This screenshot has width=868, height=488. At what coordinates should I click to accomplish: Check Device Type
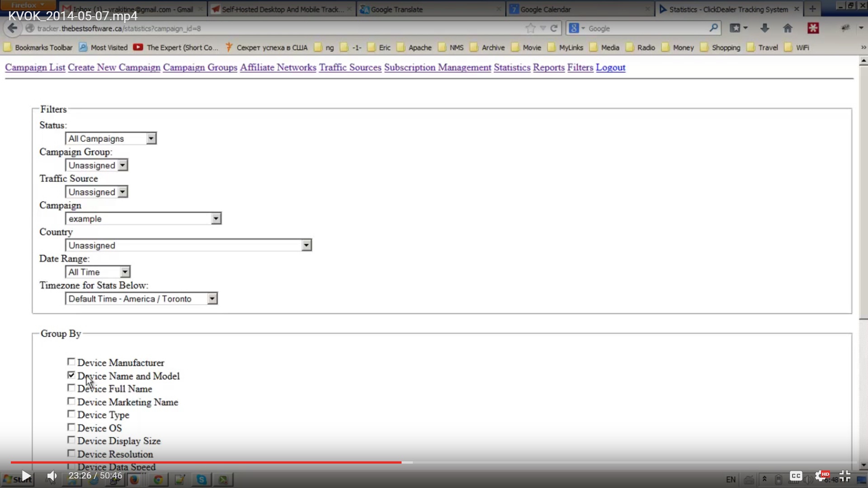coord(71,414)
